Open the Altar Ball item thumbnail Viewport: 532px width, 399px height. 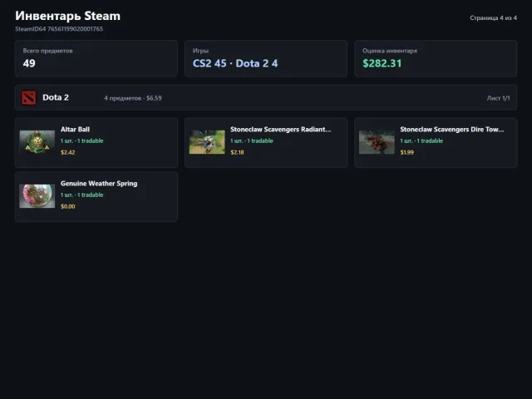pos(37,142)
